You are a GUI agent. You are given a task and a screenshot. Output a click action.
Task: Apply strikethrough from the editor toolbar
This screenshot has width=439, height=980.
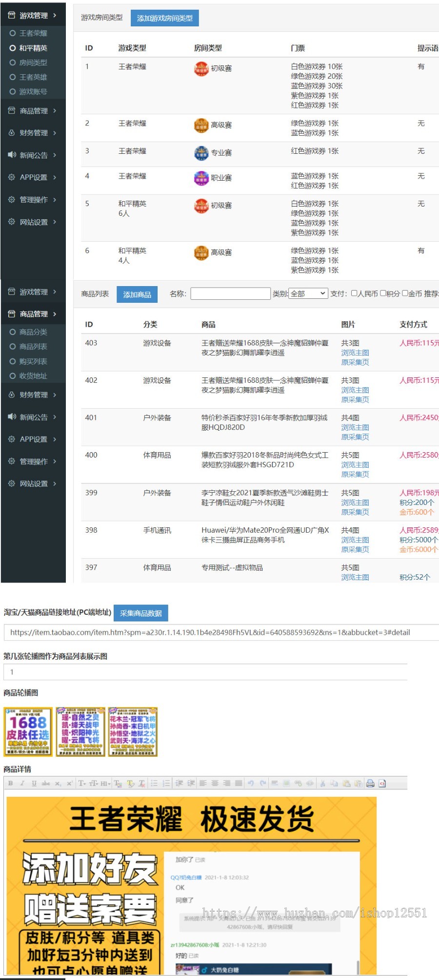(46, 783)
